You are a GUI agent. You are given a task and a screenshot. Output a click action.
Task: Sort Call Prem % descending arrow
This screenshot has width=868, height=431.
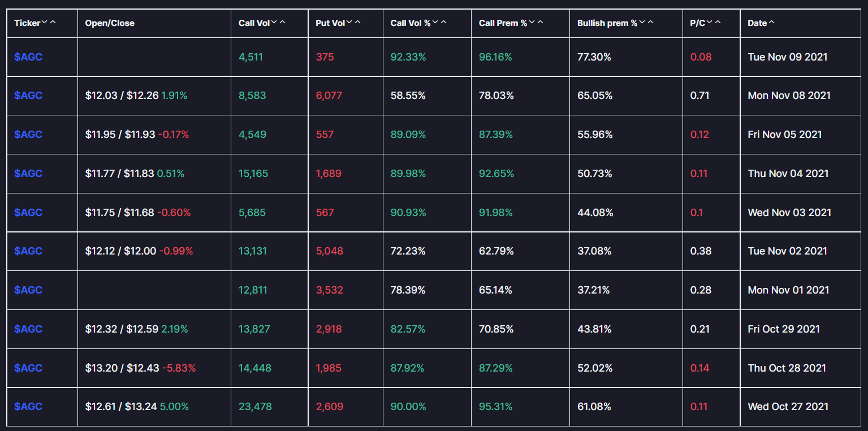[x=532, y=23]
